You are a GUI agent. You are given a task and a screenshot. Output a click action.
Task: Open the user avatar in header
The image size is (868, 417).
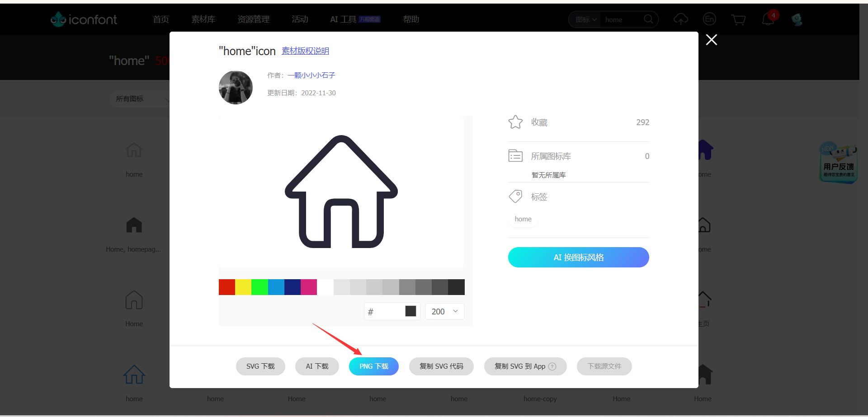coord(797,19)
